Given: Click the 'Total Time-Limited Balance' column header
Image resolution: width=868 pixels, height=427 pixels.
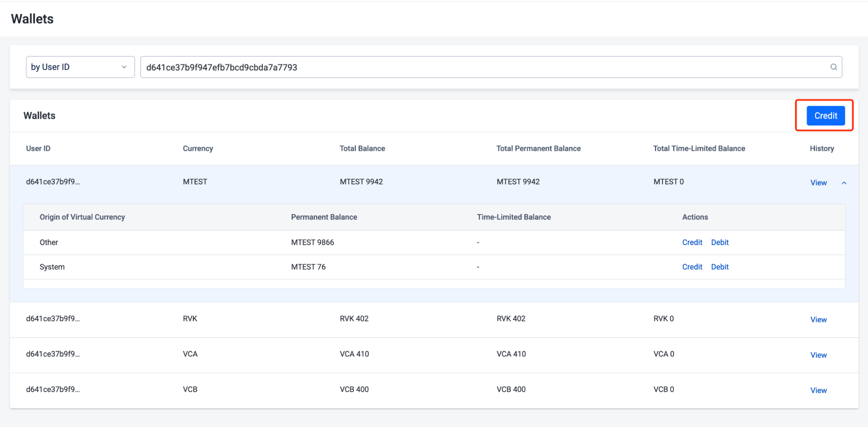Looking at the screenshot, I should (699, 149).
